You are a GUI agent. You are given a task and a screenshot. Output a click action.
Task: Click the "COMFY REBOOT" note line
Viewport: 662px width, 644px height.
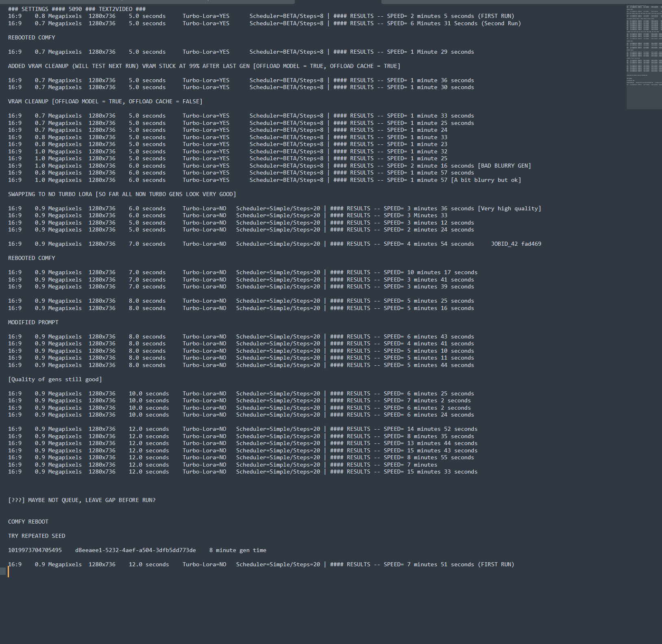(28, 522)
